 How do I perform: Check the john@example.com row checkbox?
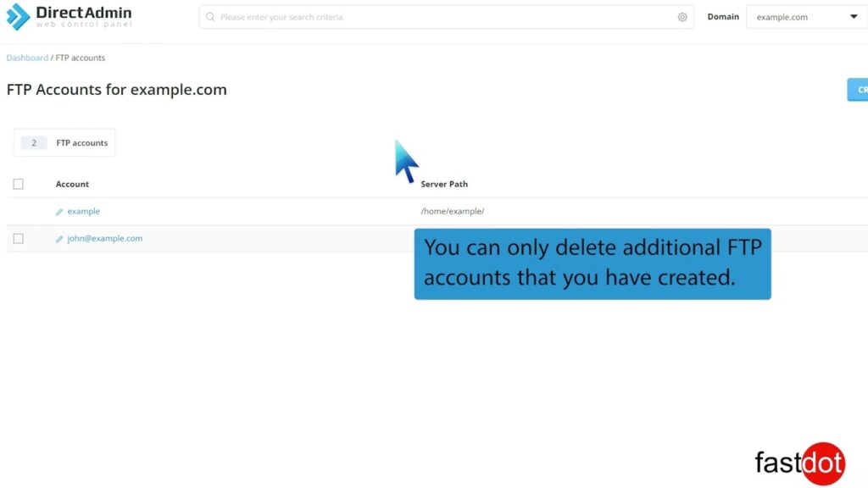click(19, 238)
